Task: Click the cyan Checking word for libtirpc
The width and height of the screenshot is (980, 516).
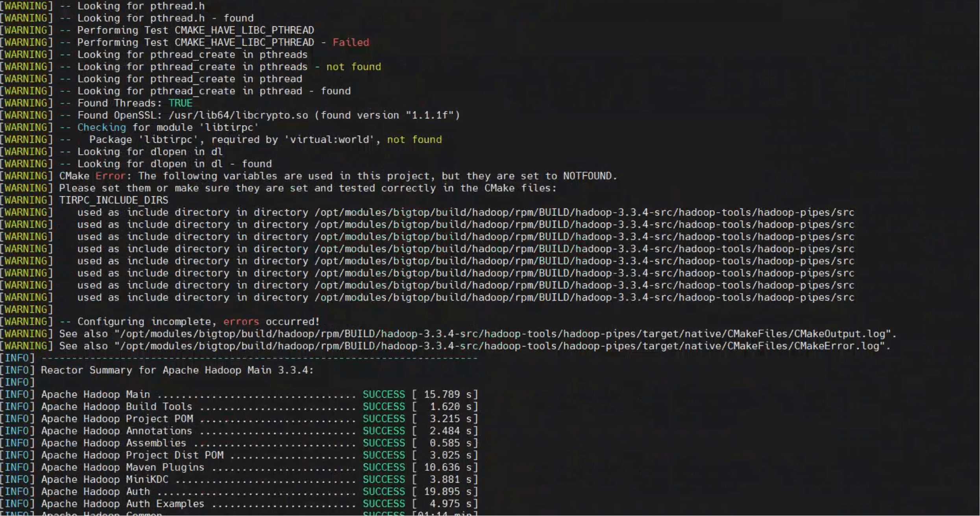Action: tap(102, 127)
